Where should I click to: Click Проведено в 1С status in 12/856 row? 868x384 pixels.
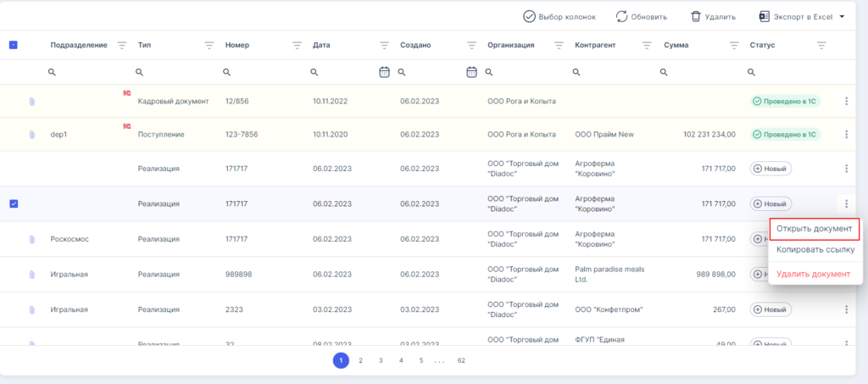click(785, 101)
